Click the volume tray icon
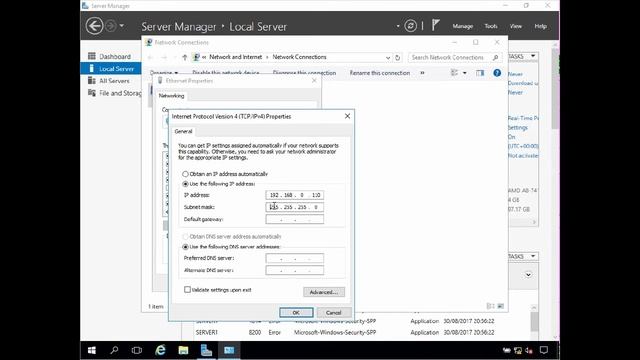 tap(529, 350)
